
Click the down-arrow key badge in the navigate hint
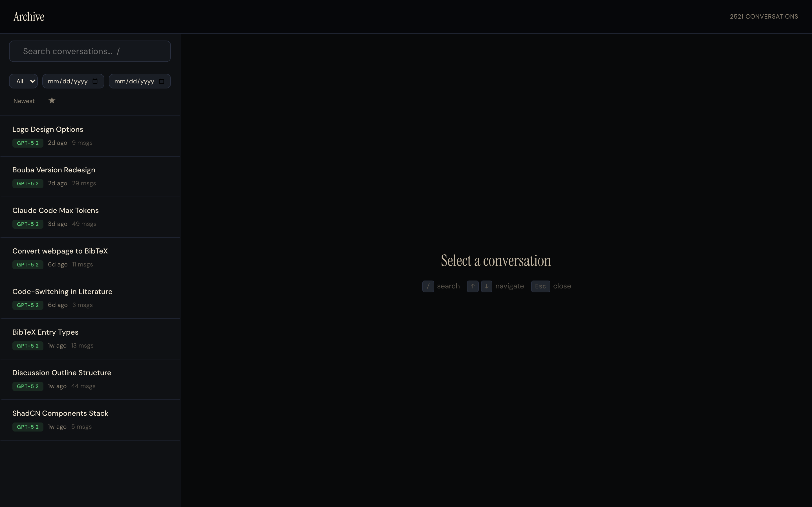[487, 286]
